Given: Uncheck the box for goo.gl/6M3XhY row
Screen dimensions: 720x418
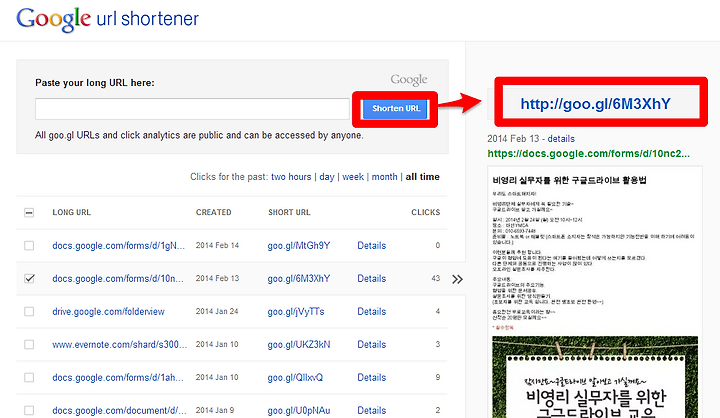Looking at the screenshot, I should click(29, 278).
